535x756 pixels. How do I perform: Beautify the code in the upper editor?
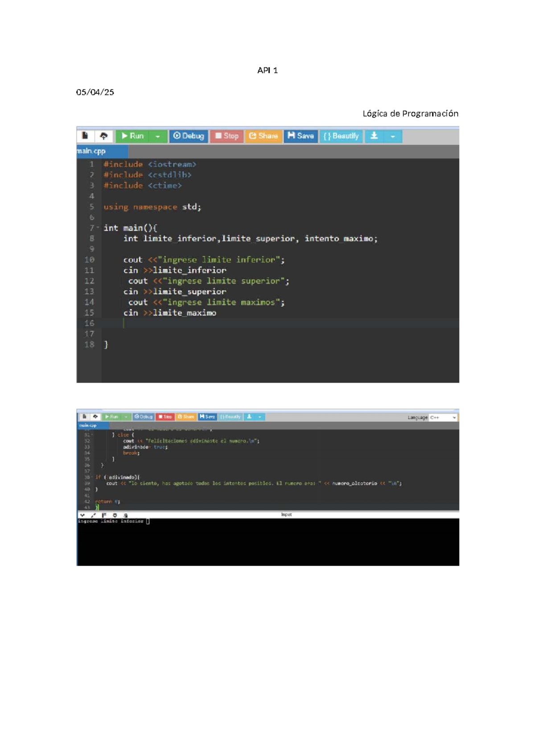(x=341, y=136)
